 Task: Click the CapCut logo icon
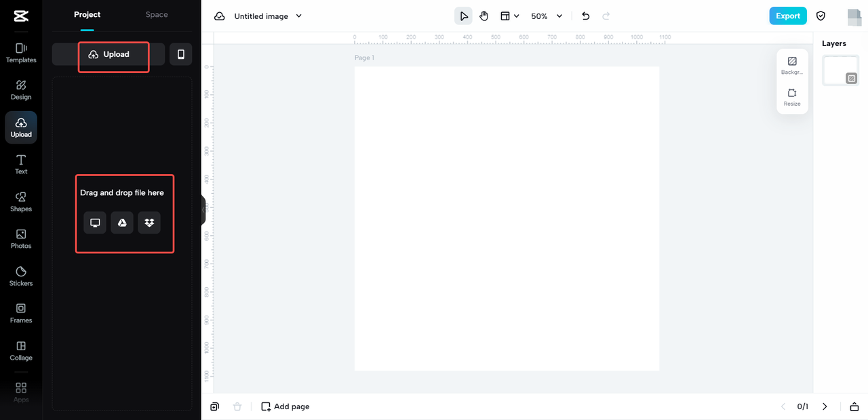[x=20, y=16]
